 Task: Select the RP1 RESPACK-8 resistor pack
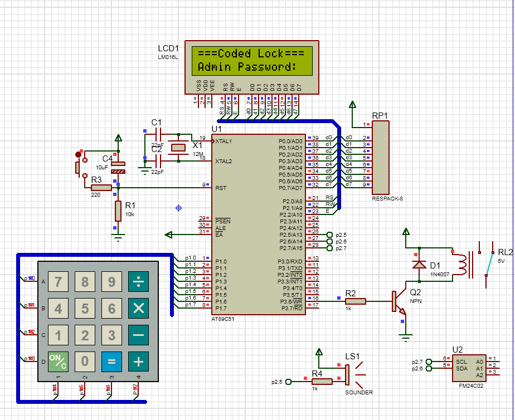click(381, 158)
